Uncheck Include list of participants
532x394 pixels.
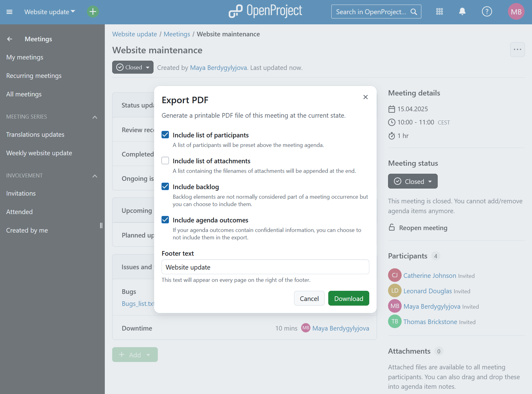(x=165, y=135)
